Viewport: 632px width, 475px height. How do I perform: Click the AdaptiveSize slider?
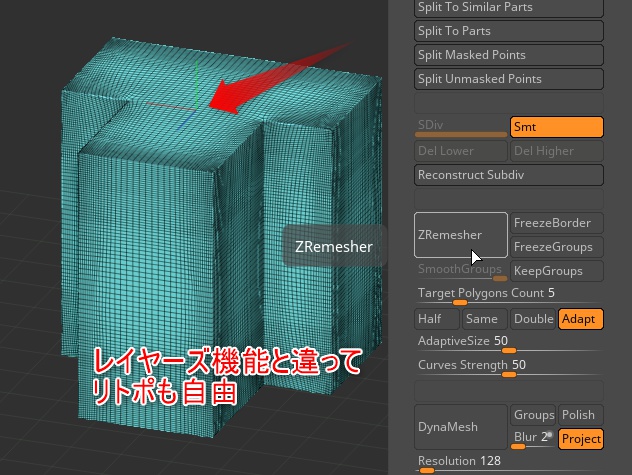tap(509, 344)
